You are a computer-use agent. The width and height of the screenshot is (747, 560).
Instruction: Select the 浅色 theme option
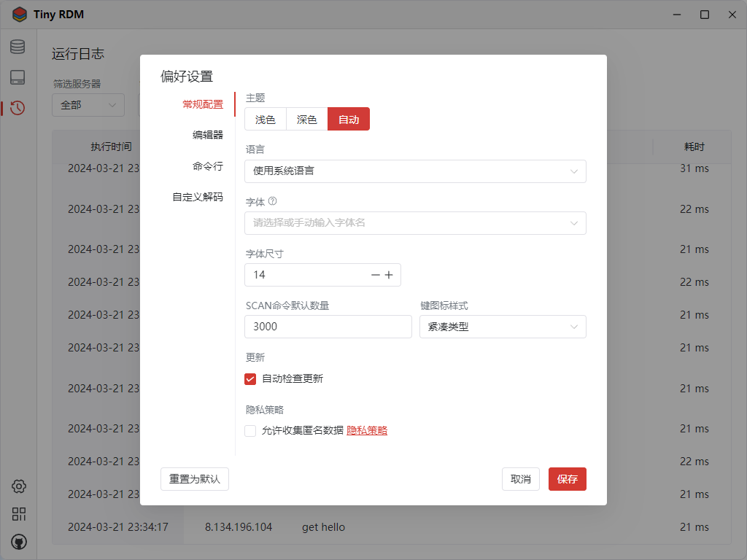click(x=266, y=120)
